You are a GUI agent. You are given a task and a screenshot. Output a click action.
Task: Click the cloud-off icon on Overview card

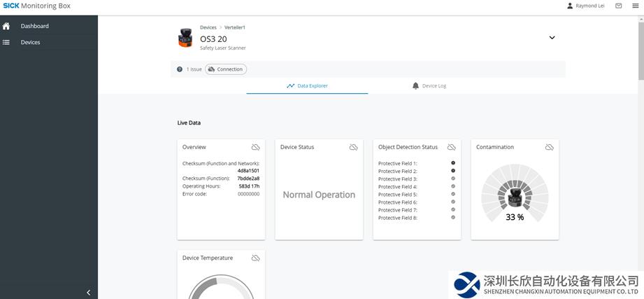(256, 147)
